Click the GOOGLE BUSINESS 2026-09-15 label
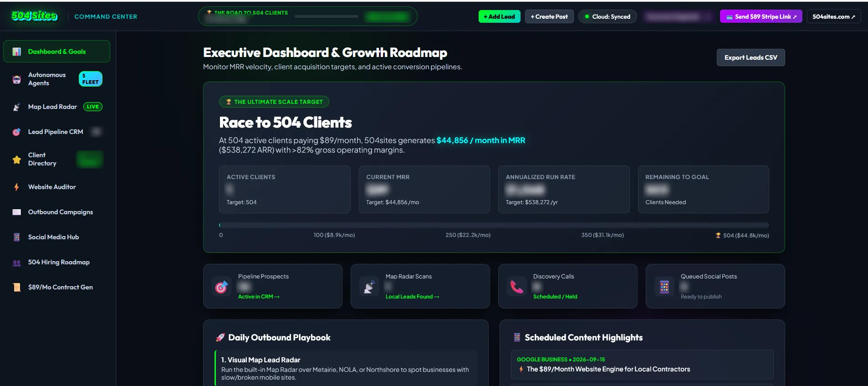 (x=561, y=360)
